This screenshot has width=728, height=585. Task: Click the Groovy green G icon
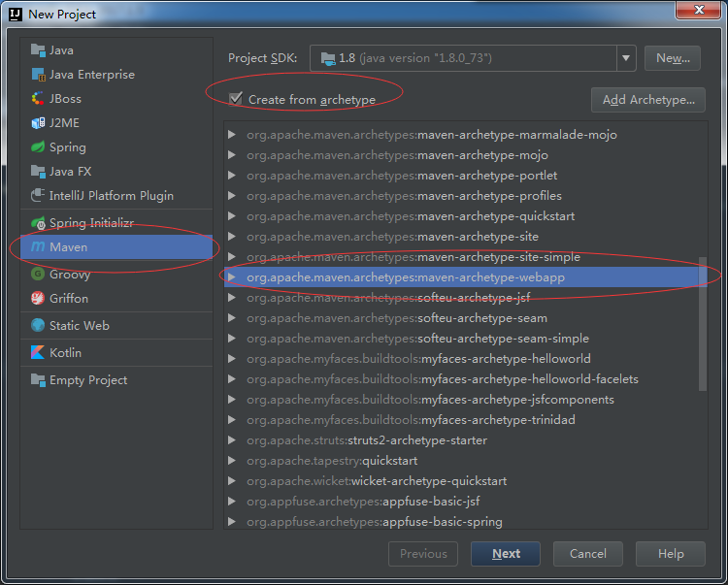(38, 274)
